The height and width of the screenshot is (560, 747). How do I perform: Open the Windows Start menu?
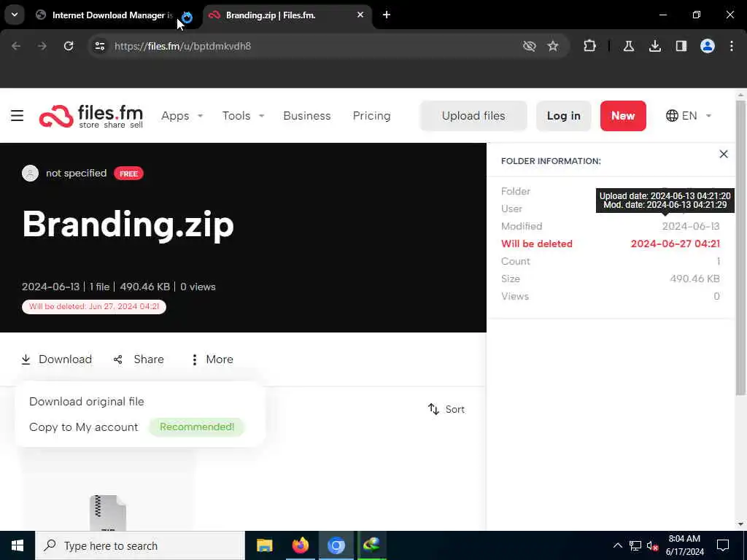tap(18, 545)
